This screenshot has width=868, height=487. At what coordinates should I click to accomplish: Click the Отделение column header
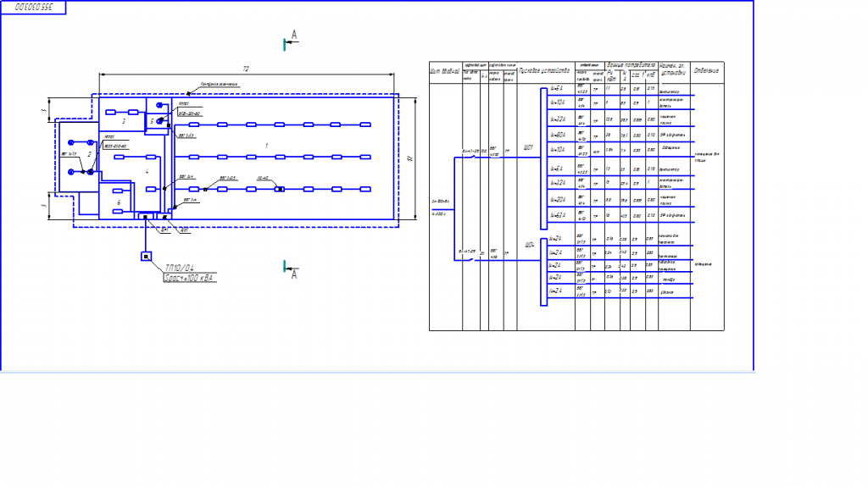point(706,71)
